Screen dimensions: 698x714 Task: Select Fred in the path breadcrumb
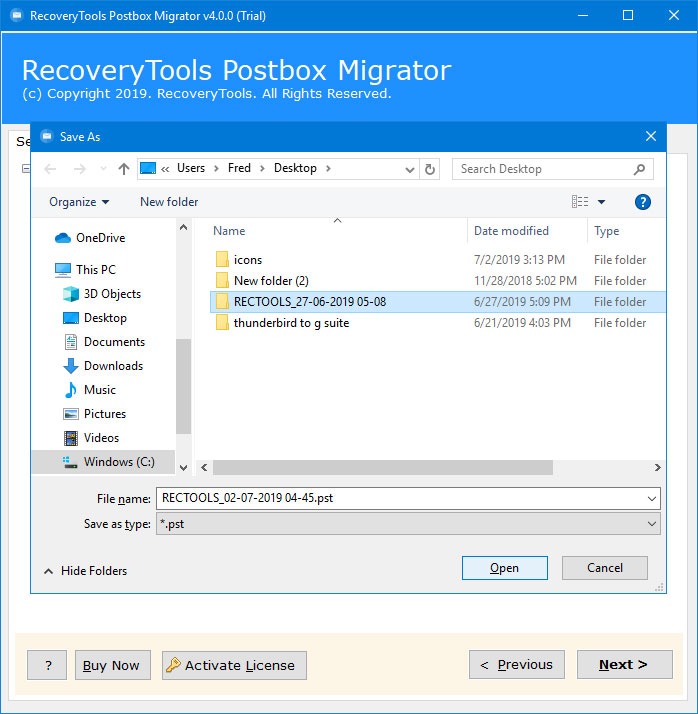(239, 168)
